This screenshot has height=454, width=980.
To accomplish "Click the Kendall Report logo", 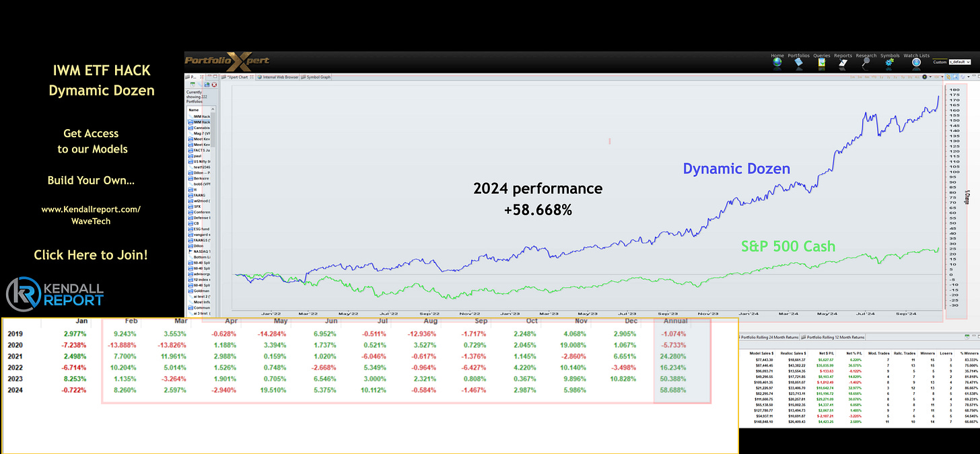I will (x=55, y=294).
